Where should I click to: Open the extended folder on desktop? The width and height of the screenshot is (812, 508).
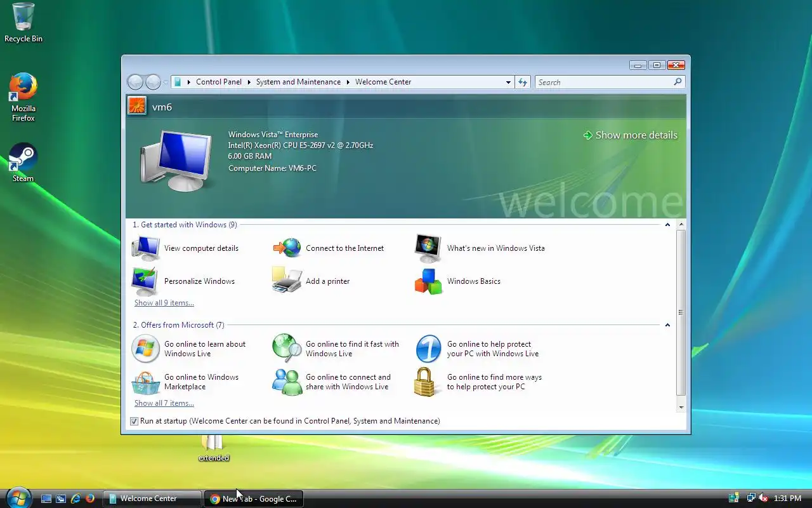point(213,448)
